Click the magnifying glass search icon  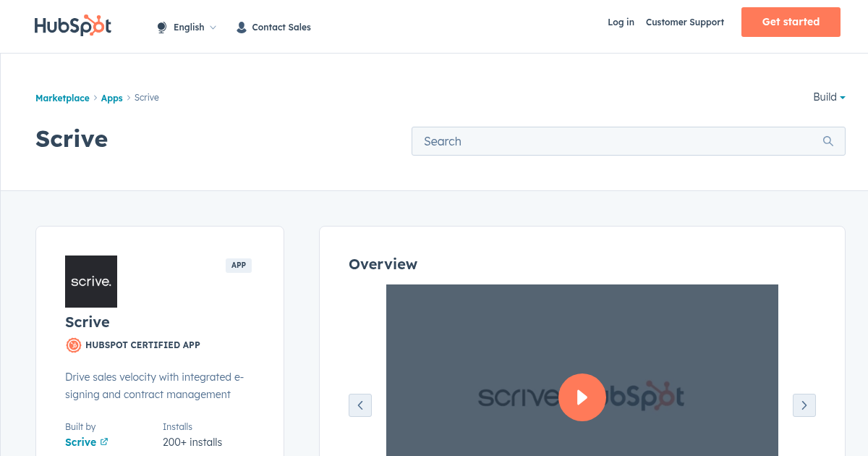(x=827, y=141)
